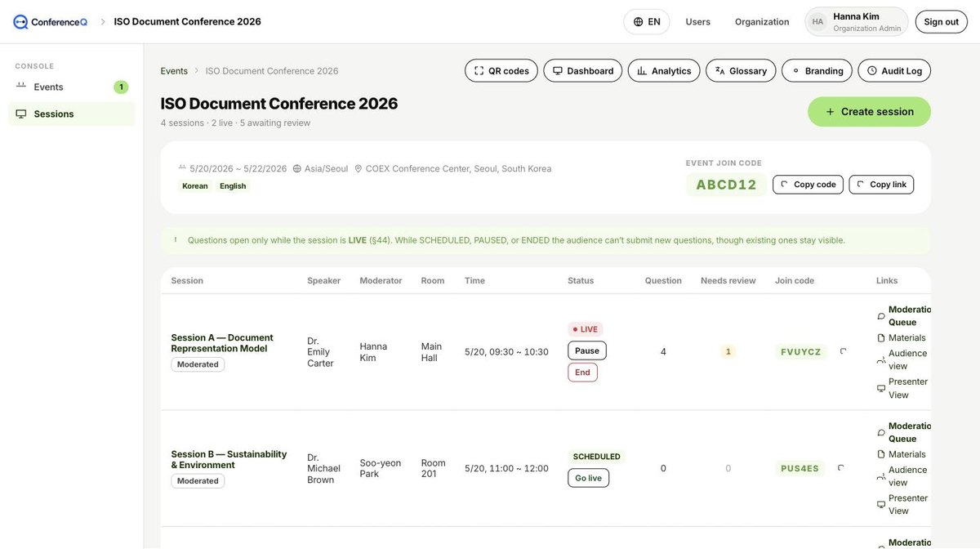
Task: Click the event join code ABCD12
Action: [x=726, y=185]
